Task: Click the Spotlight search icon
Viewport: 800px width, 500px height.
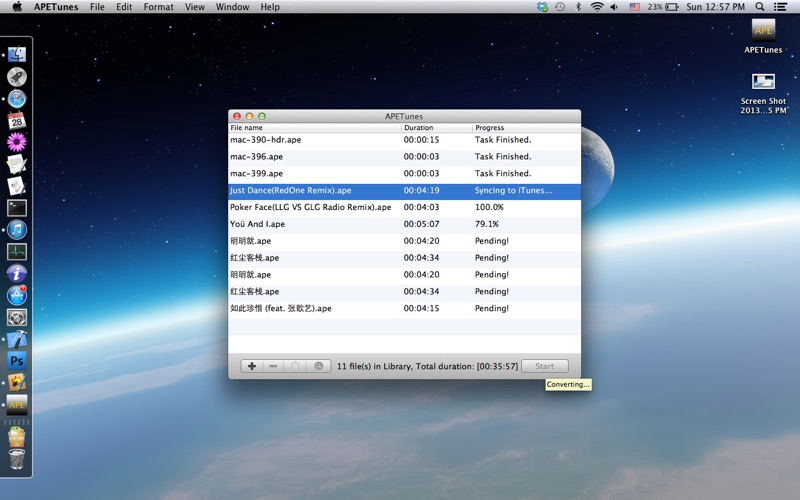Action: (x=760, y=7)
